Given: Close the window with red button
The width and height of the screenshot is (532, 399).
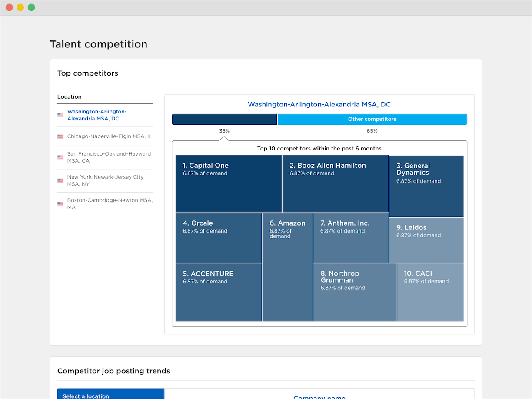Looking at the screenshot, I should tap(9, 7).
